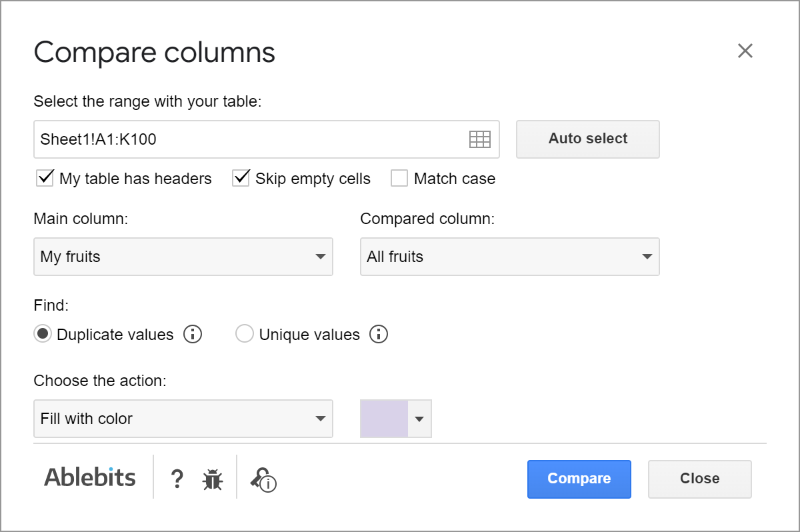Click the range selector grid icon
800x532 pixels.
pos(480,139)
